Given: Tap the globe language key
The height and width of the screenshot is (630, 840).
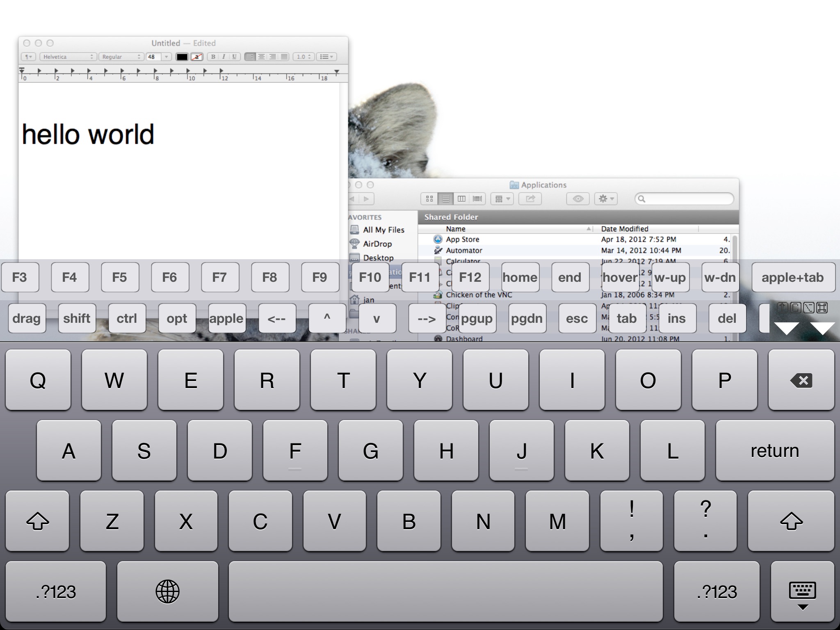Looking at the screenshot, I should [167, 591].
